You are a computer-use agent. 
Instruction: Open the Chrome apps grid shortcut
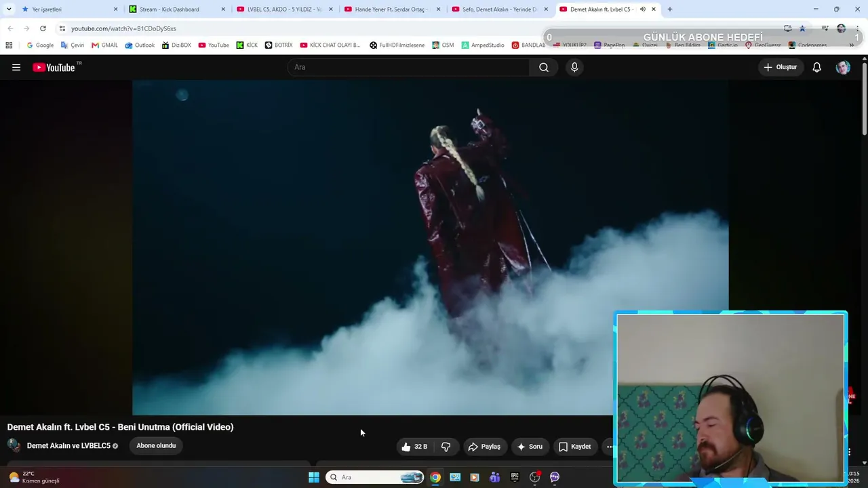click(x=9, y=45)
